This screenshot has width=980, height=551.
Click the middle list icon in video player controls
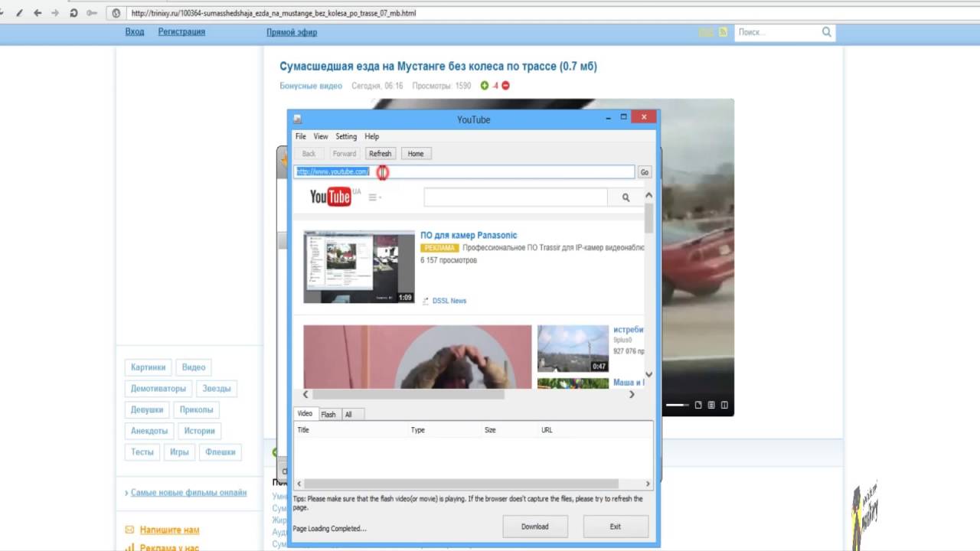[711, 405]
